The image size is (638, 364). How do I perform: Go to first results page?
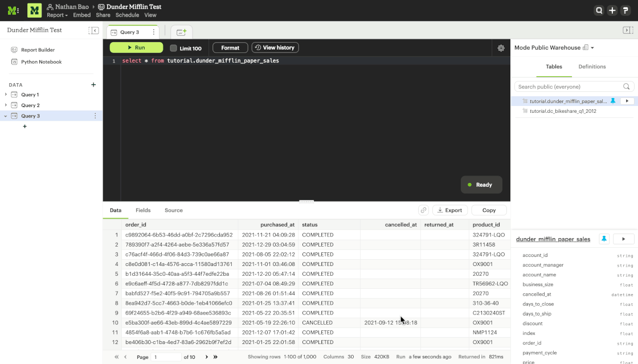tap(116, 357)
